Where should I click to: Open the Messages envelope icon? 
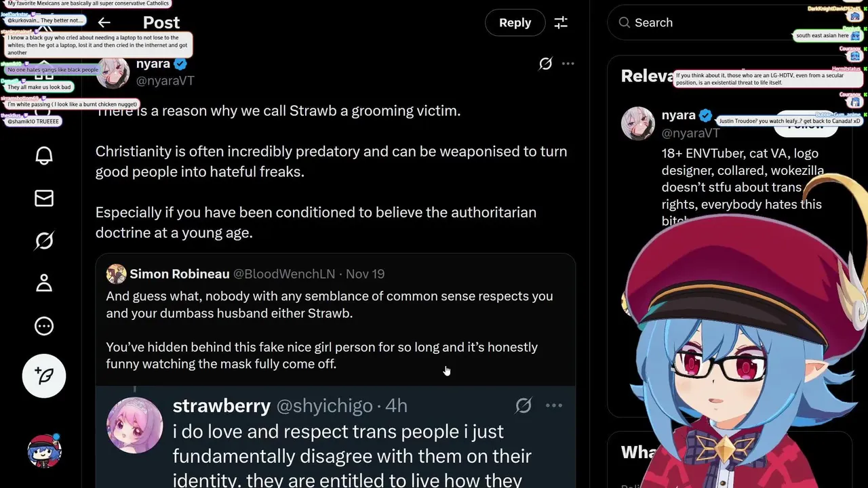tap(44, 198)
